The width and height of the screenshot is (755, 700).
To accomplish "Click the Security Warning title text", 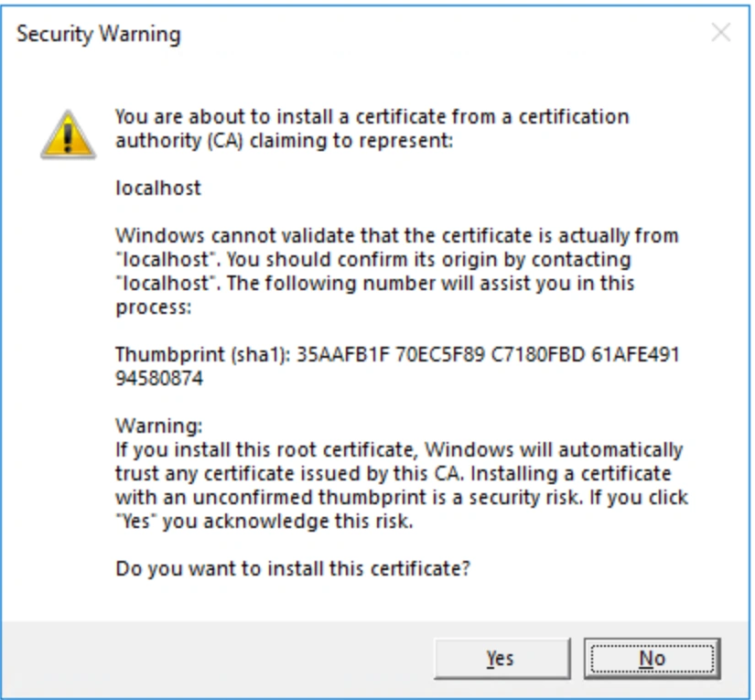I will pos(99,34).
